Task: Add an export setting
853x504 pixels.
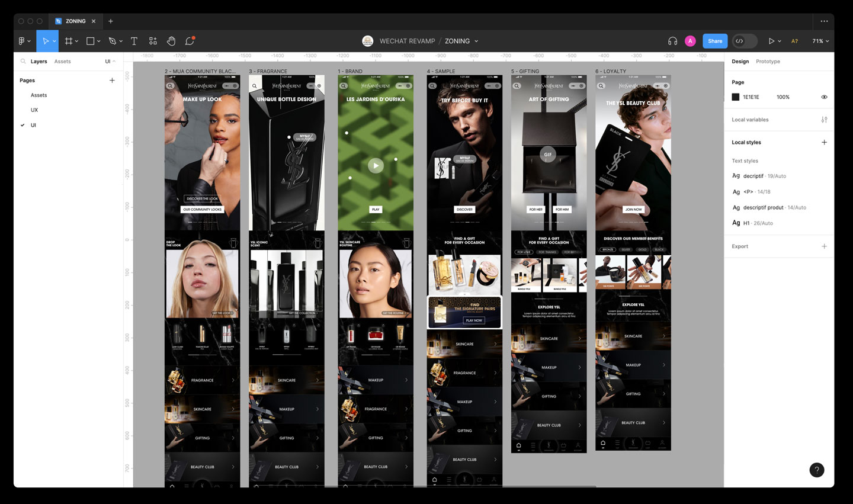Action: point(824,246)
